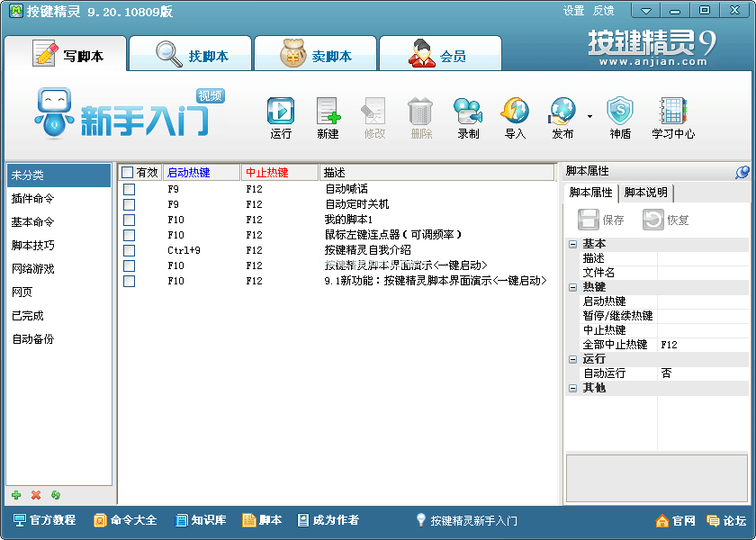The width and height of the screenshot is (756, 540).
Task: Click the 发布 (Publish) globe icon
Action: point(562,112)
